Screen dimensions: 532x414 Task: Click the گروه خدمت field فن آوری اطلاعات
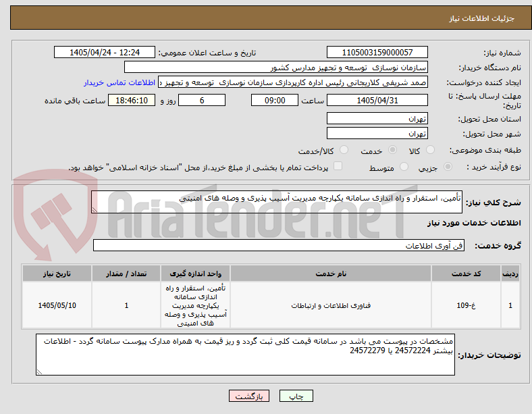pos(279,245)
